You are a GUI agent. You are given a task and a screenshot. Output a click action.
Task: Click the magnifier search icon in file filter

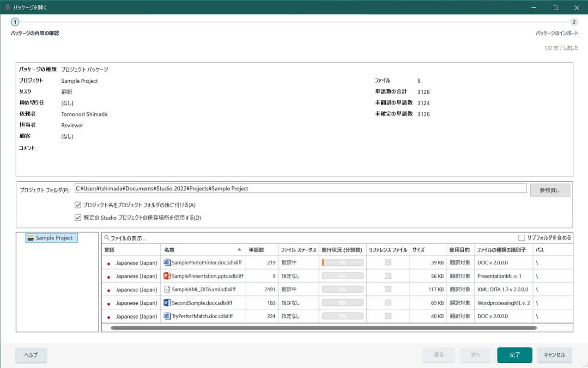click(107, 238)
